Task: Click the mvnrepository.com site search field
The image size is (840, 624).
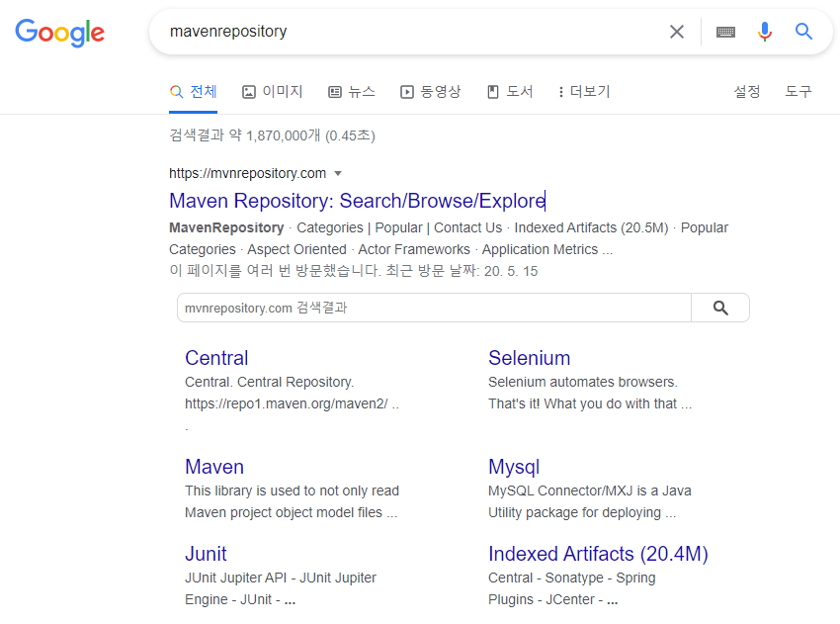Action: 434,308
